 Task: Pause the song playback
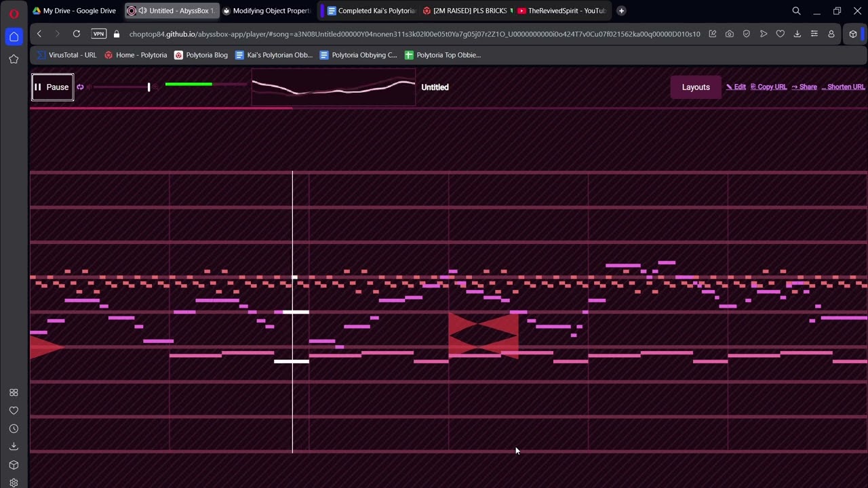tap(52, 87)
